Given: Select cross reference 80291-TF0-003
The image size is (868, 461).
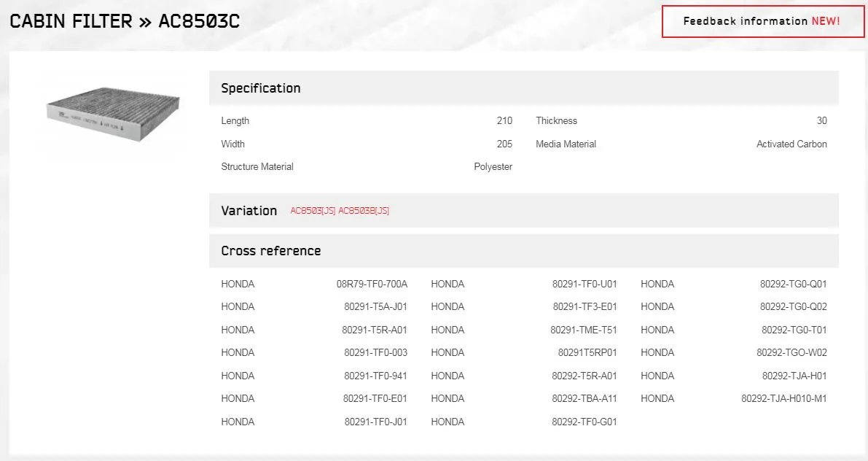Looking at the screenshot, I should (x=375, y=352).
